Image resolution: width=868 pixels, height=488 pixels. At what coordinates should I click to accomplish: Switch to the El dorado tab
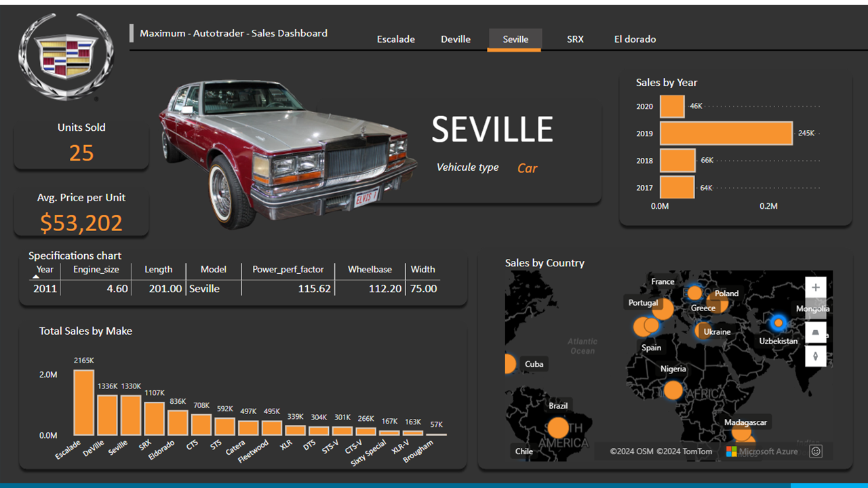pos(635,39)
